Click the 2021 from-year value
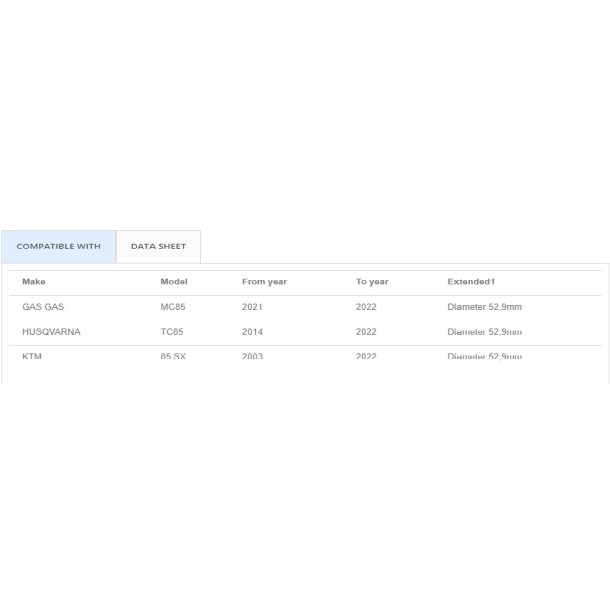 [252, 307]
